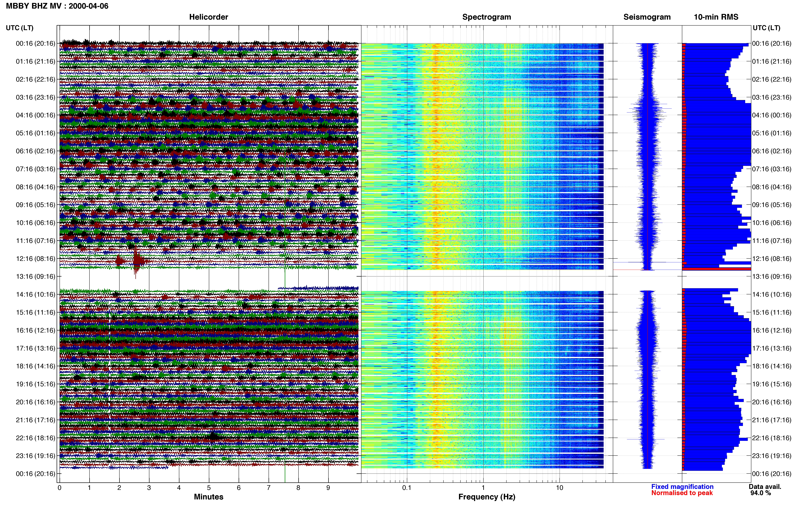This screenshot has height=508, width=812.
Task: Click left time label '05:16 (01:16)'
Action: 36,133
